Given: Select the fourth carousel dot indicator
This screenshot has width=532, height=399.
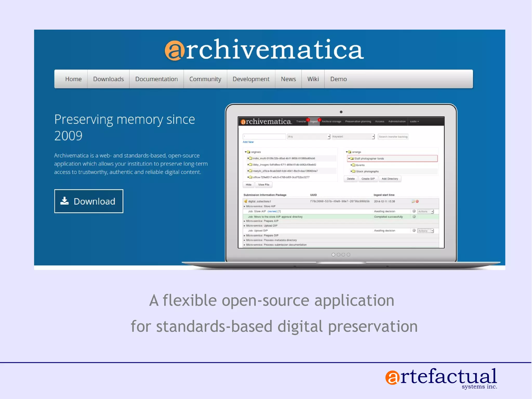Looking at the screenshot, I should (x=348, y=254).
